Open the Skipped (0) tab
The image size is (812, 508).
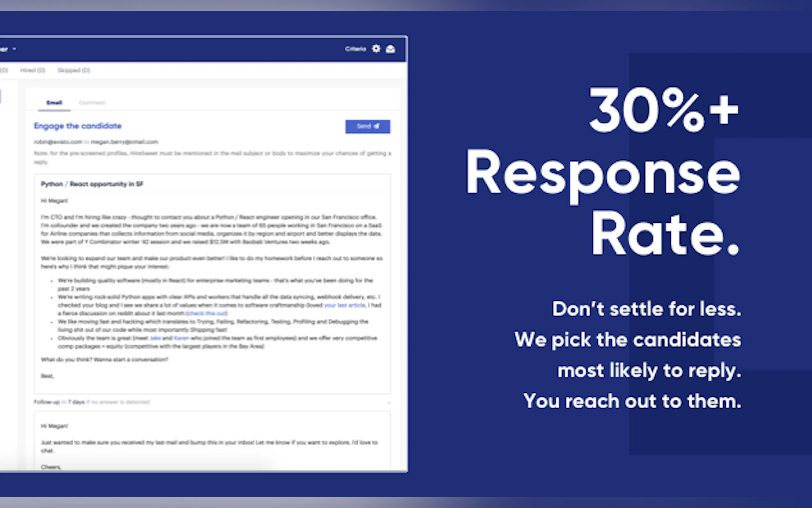coord(74,70)
